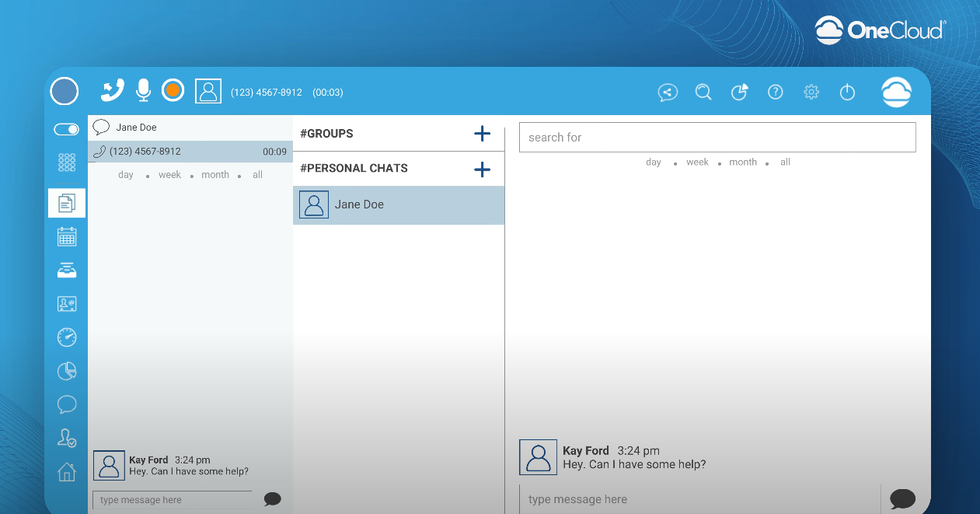
Task: Select the documents icon in sidebar
Action: click(67, 203)
